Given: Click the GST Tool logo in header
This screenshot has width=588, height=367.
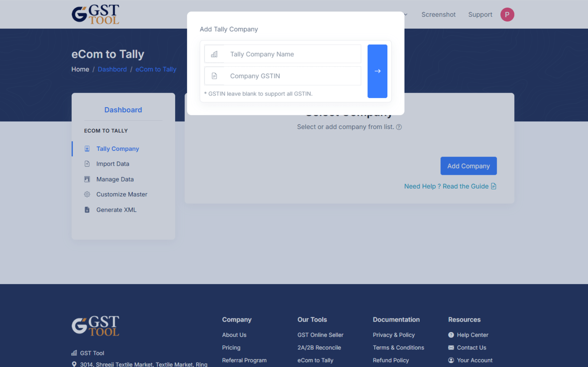Looking at the screenshot, I should click(95, 15).
